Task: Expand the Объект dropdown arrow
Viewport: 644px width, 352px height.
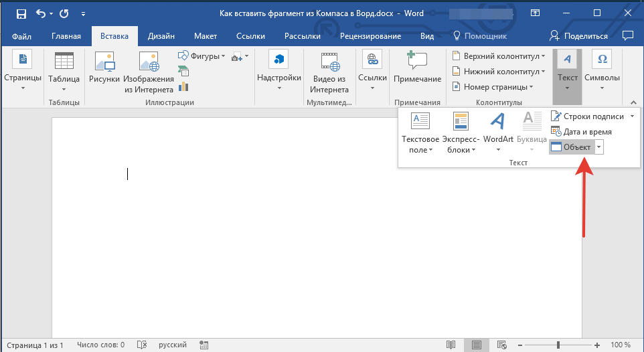Action: pos(599,147)
